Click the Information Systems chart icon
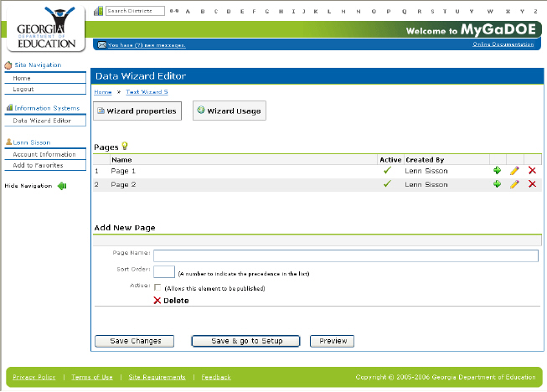Image resolution: width=547 pixels, height=392 pixels. (9, 108)
